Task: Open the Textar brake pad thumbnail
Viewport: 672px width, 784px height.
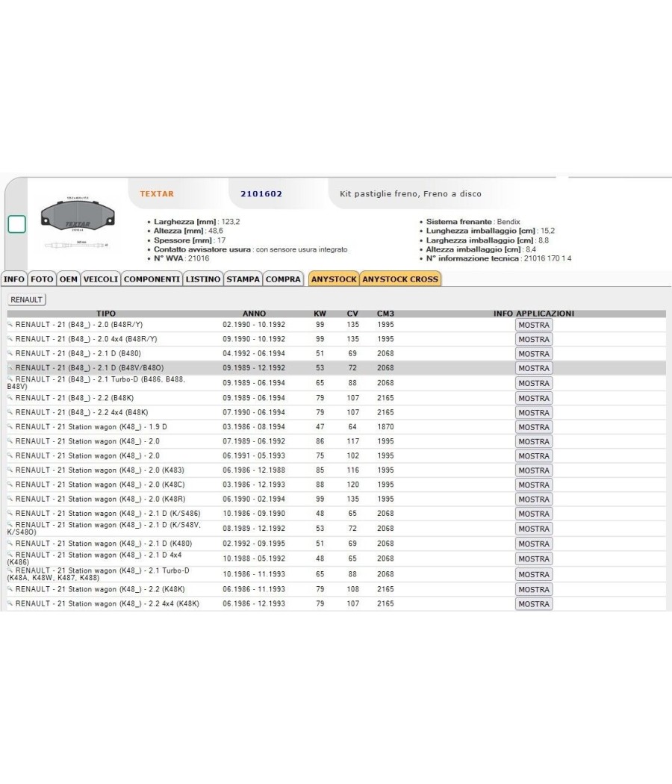Action: tap(78, 223)
